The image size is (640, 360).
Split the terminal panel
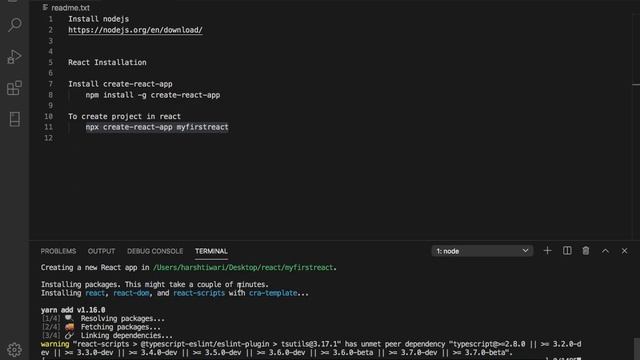567,251
